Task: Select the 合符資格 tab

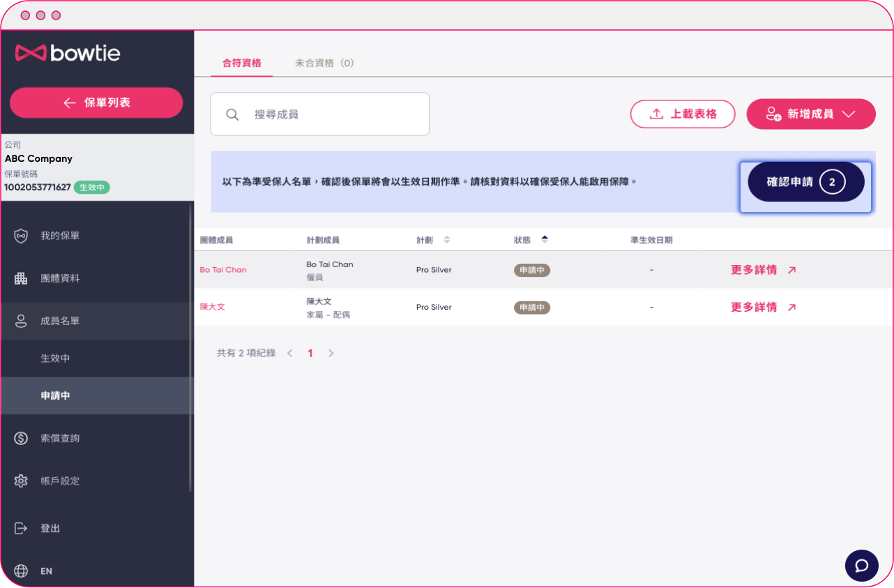Action: pos(241,62)
